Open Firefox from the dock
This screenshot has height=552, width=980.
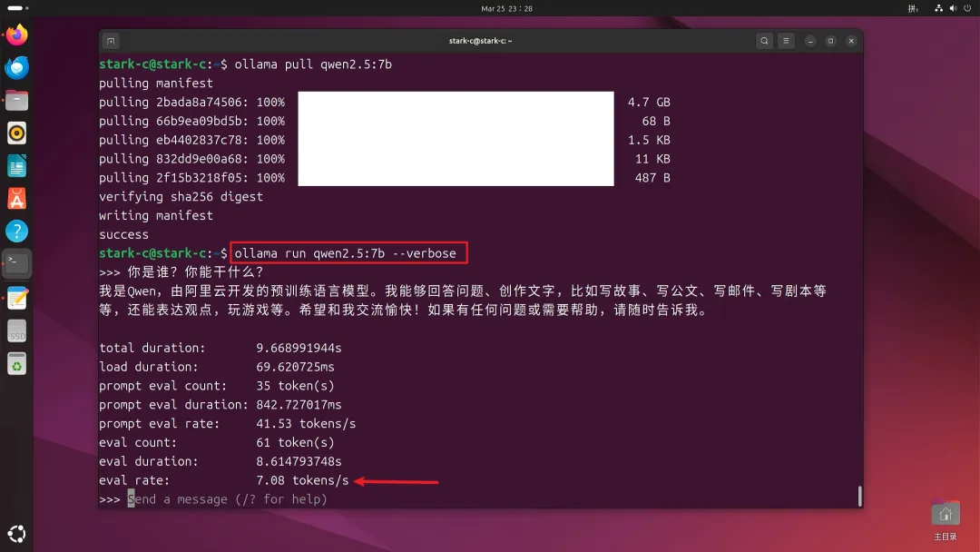(x=17, y=34)
